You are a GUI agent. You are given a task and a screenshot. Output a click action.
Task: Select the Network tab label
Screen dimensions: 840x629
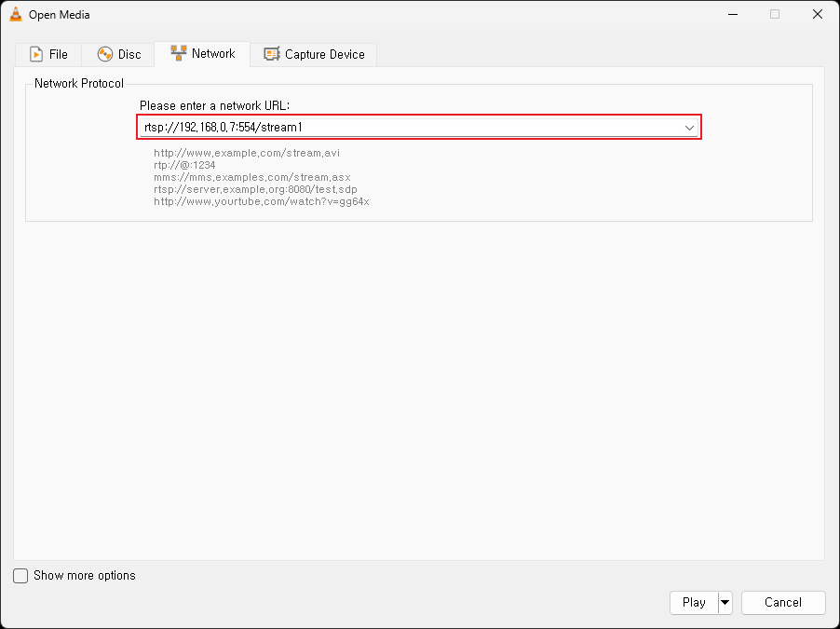point(213,54)
